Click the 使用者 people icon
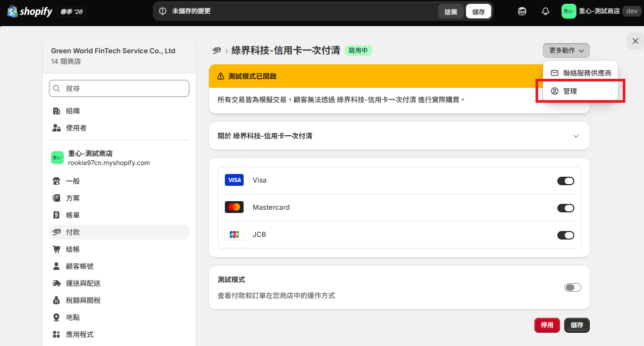 pos(56,128)
